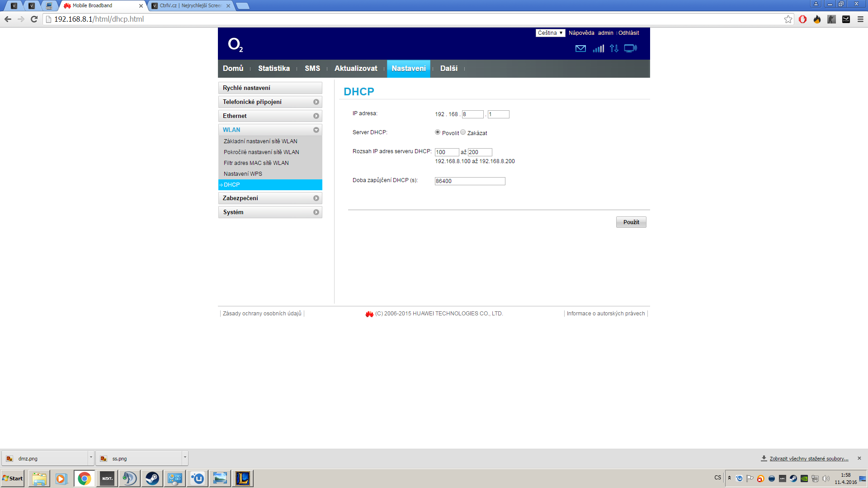Collapse the WLAN sidebar section
The width and height of the screenshot is (868, 488).
270,130
